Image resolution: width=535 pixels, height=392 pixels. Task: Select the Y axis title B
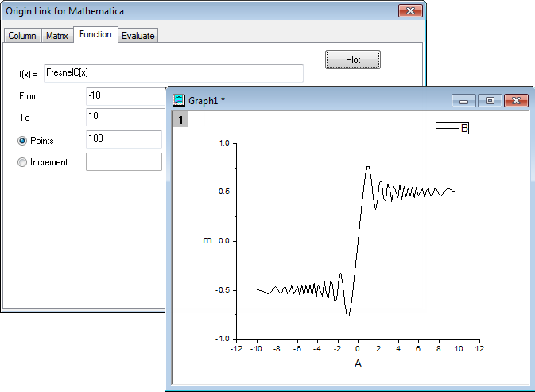click(x=208, y=239)
